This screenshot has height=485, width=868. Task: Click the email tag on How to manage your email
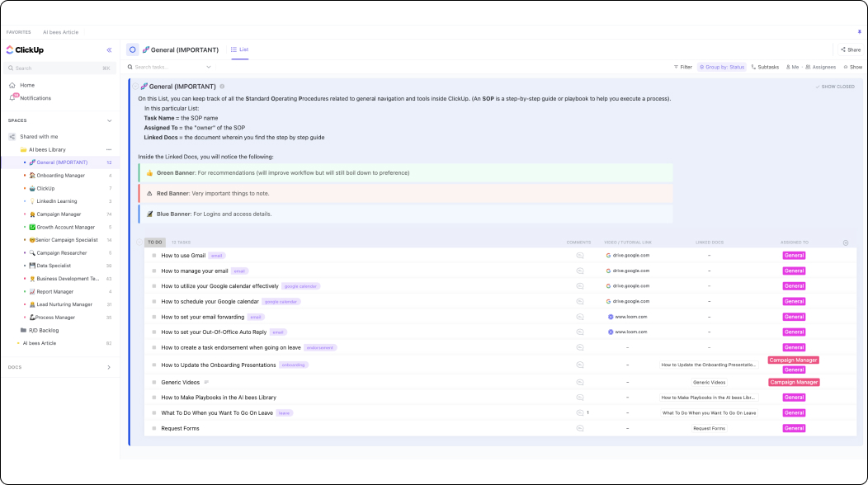239,271
